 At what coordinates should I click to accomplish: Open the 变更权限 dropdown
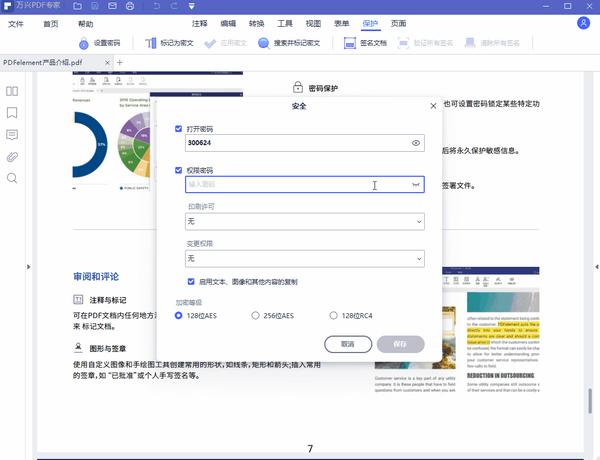[305, 259]
